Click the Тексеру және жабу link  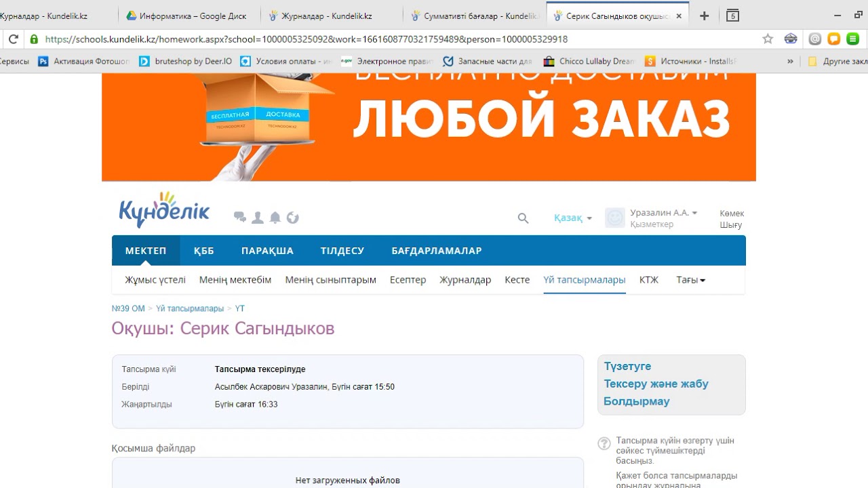656,384
